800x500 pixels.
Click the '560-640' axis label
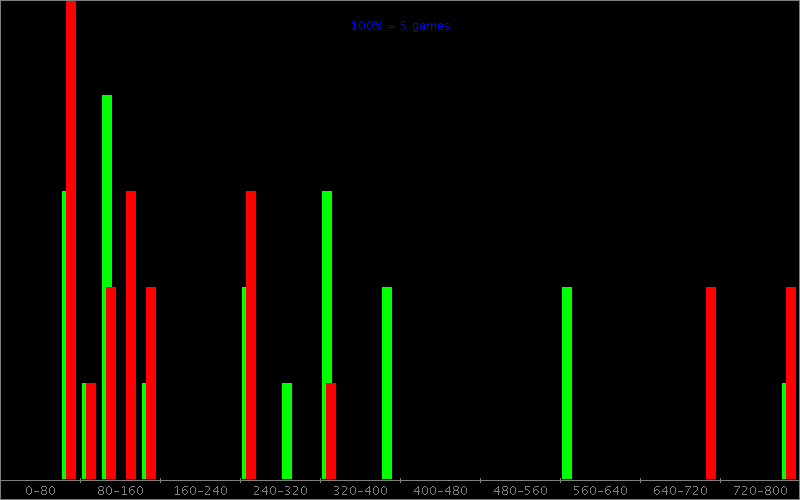click(x=601, y=491)
